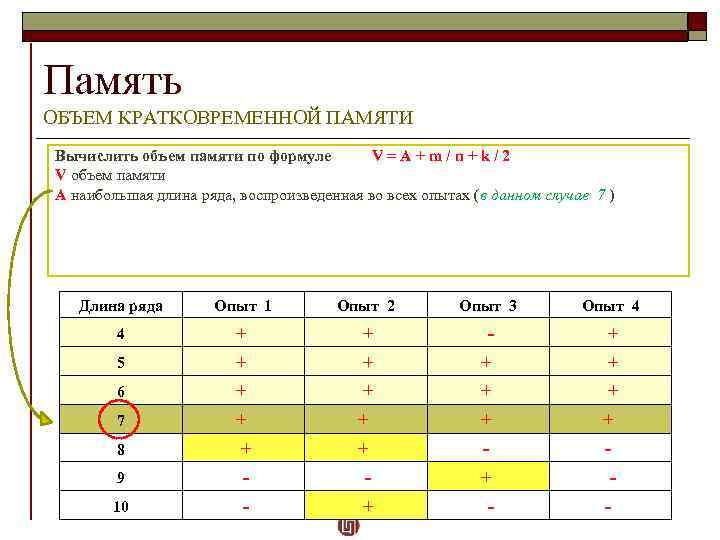Click the slide title "Память"
The image size is (720, 540).
coord(112,80)
